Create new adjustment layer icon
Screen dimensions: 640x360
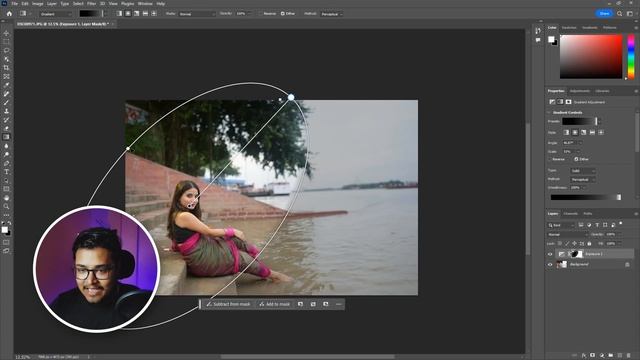[602, 356]
